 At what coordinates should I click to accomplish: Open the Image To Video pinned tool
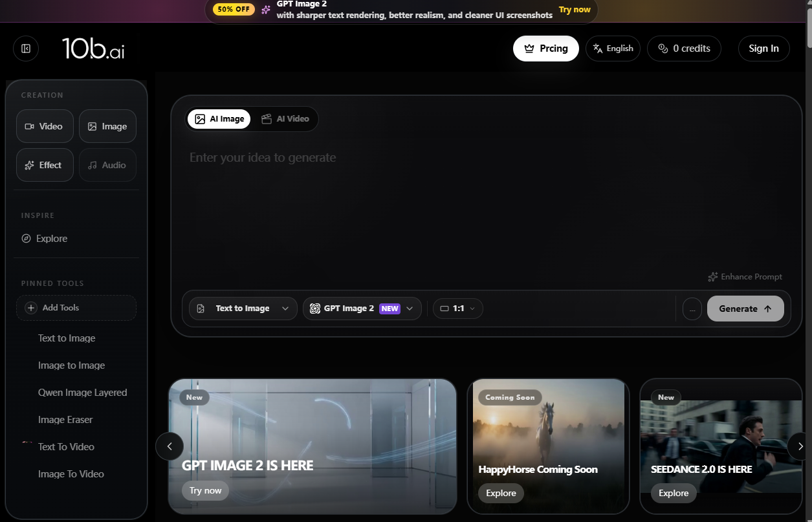(71, 474)
